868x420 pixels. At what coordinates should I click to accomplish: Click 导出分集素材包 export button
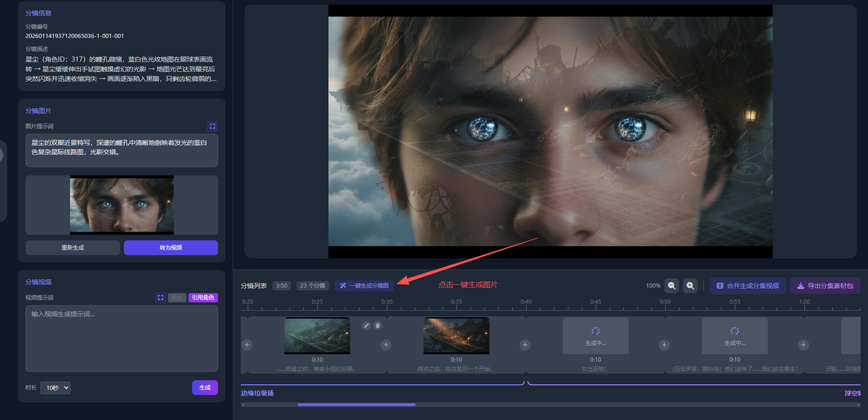[825, 286]
